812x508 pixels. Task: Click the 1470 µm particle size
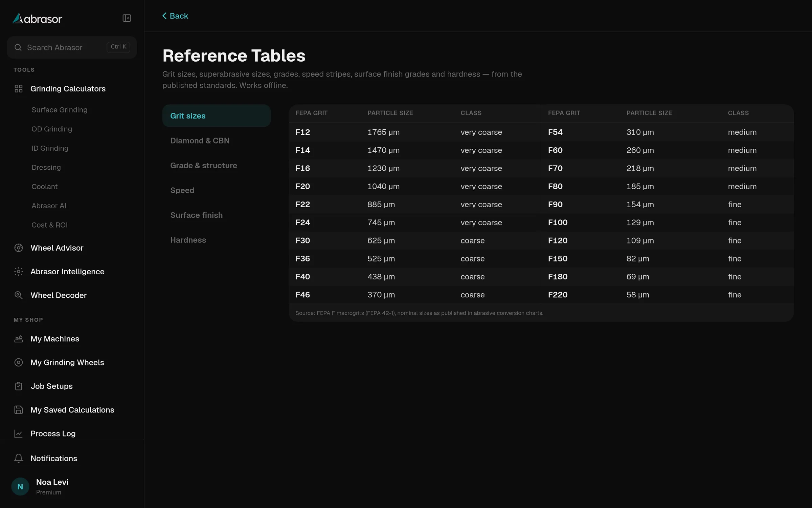coord(383,150)
